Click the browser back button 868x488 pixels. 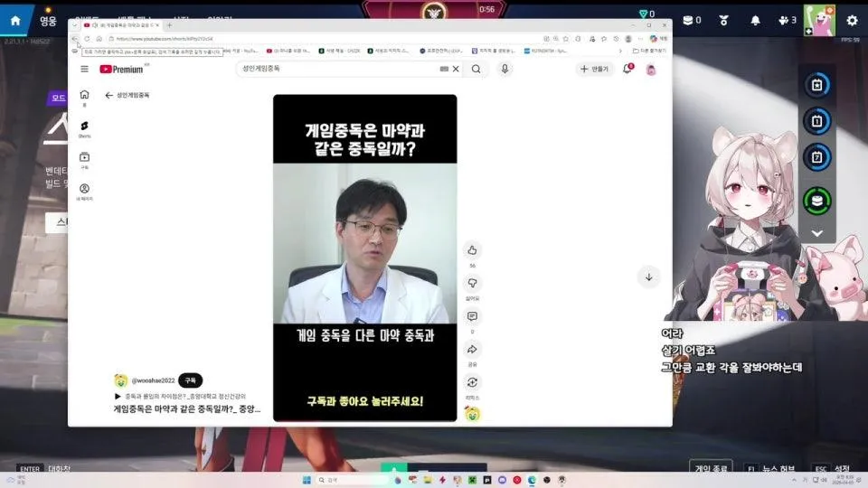75,39
